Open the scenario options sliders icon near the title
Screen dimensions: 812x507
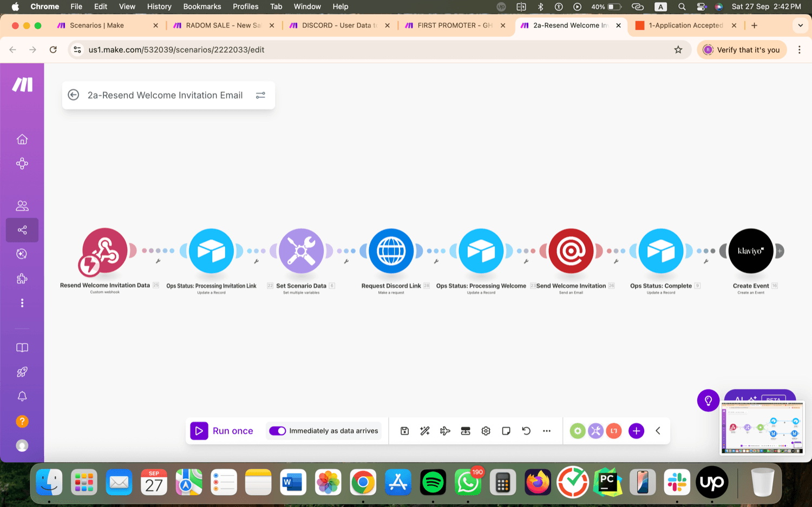(260, 95)
